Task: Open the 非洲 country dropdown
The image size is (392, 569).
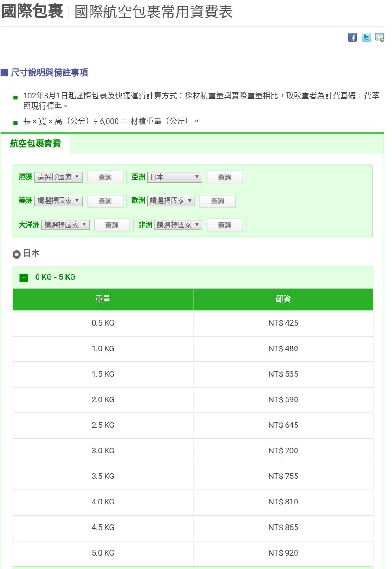Action: [x=178, y=225]
